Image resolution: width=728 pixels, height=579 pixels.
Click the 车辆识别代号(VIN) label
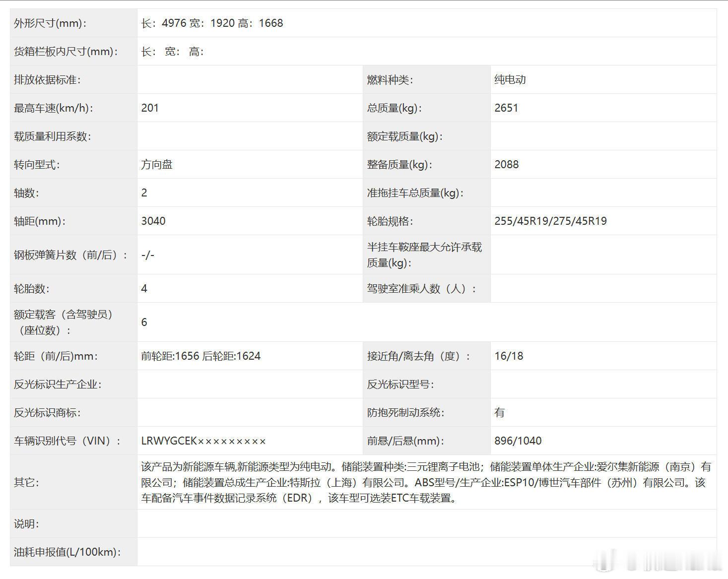point(67,441)
